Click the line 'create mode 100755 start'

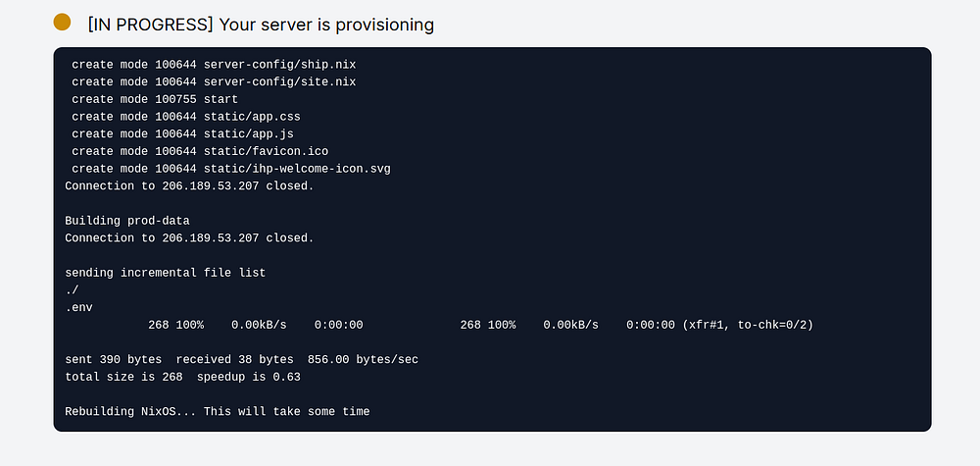(155, 99)
